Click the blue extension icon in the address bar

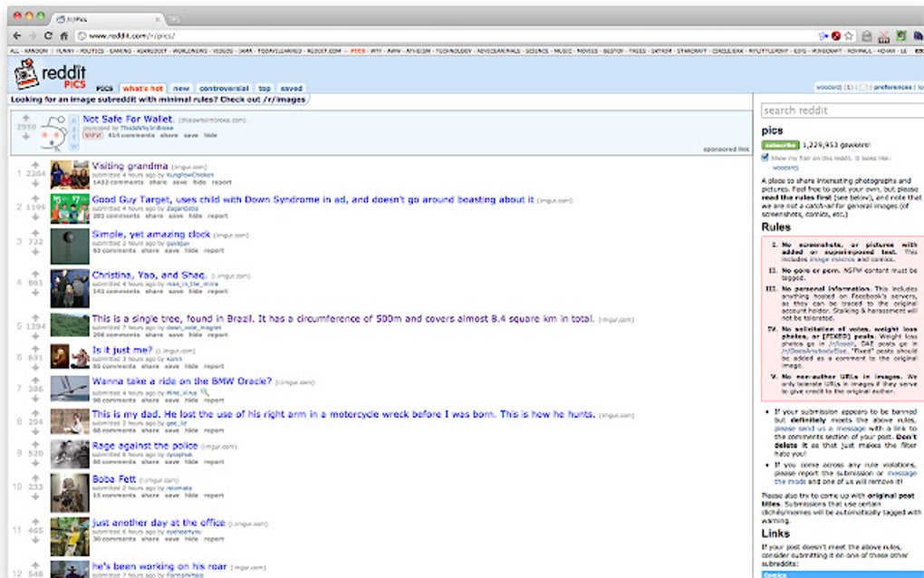(822, 34)
